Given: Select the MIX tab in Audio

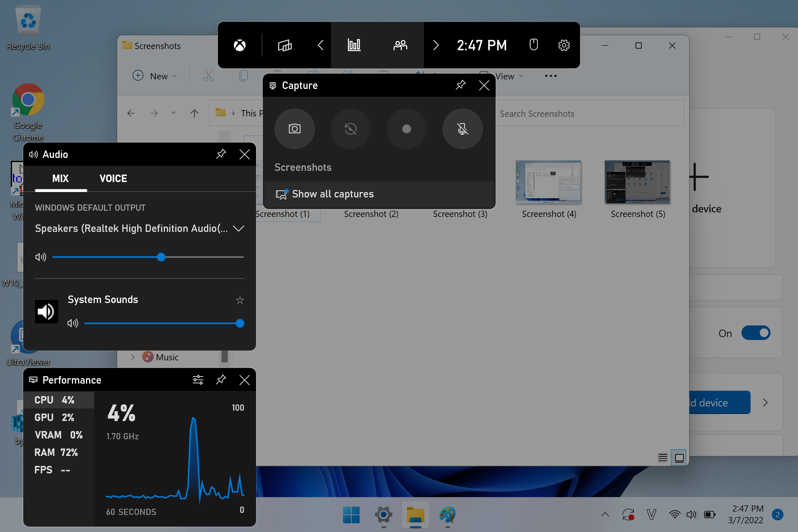Looking at the screenshot, I should click(x=61, y=179).
